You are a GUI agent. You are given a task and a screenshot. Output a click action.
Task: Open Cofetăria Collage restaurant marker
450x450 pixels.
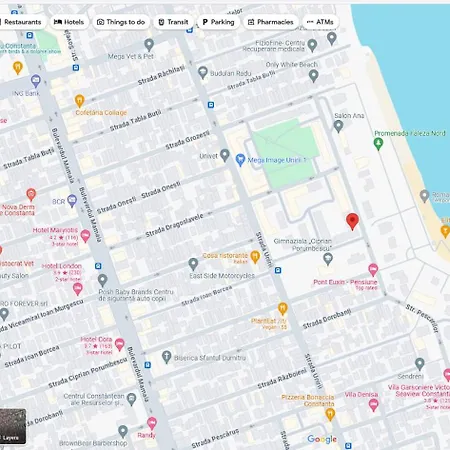coord(79,100)
